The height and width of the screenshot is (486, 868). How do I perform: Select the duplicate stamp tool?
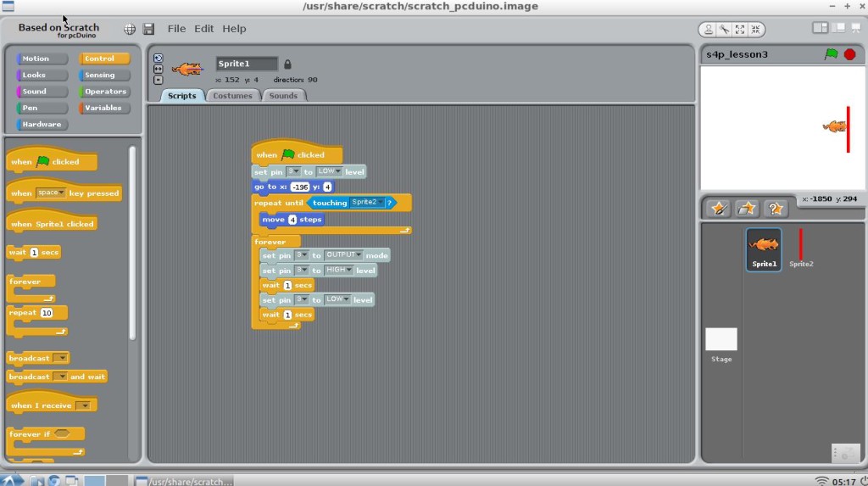pos(709,30)
